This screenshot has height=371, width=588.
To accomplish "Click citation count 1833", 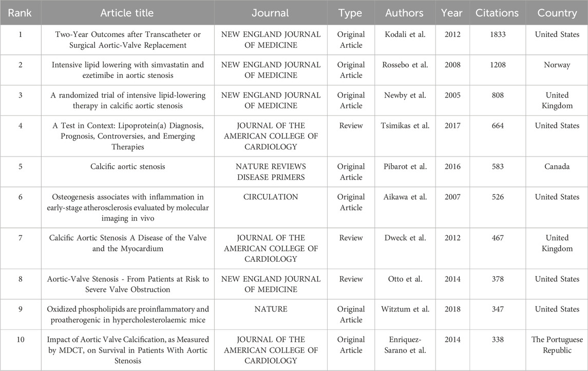I will 498,34.
